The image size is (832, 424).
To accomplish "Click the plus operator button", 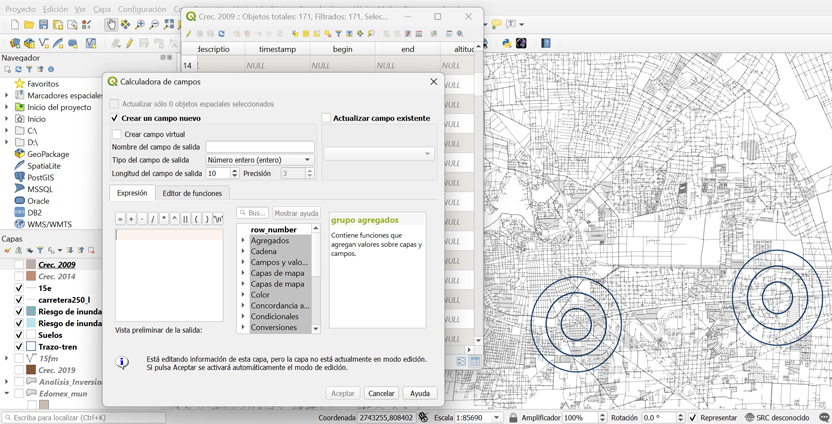I will [x=131, y=219].
